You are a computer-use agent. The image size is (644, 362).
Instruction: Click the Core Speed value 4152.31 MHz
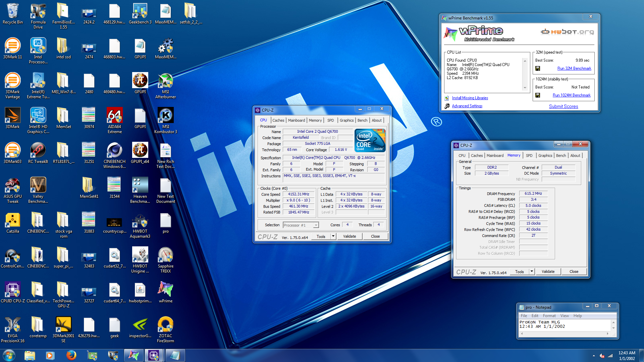[x=299, y=194]
